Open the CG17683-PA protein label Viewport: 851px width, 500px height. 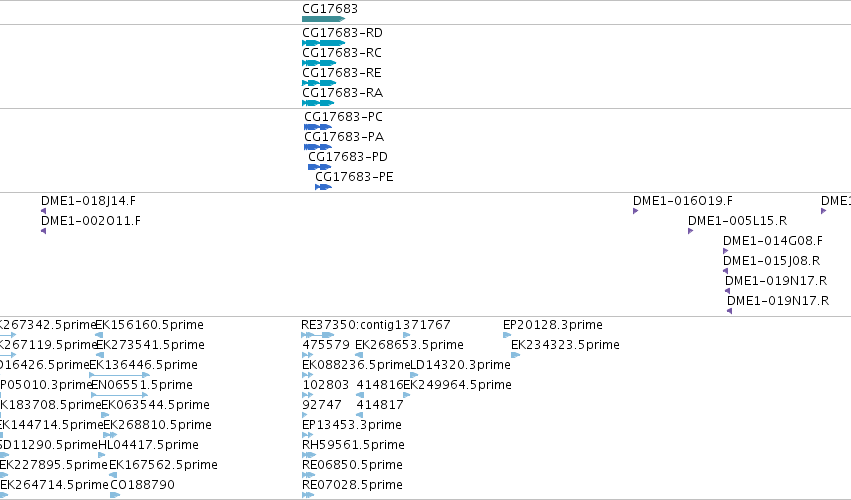pos(344,137)
